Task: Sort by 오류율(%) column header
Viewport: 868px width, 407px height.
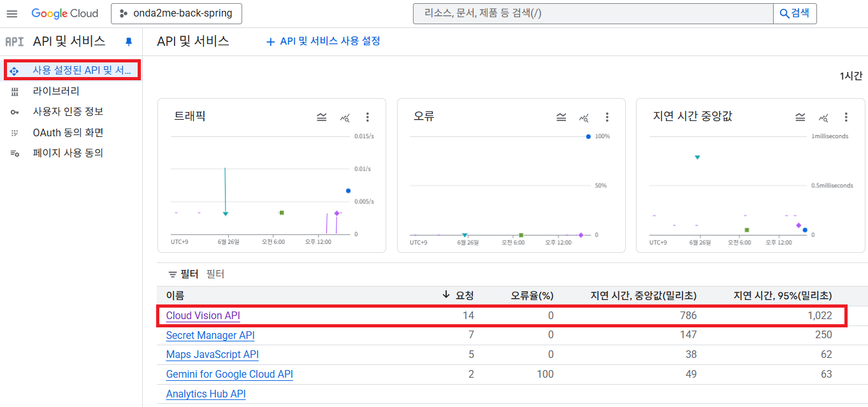Action: coord(532,296)
